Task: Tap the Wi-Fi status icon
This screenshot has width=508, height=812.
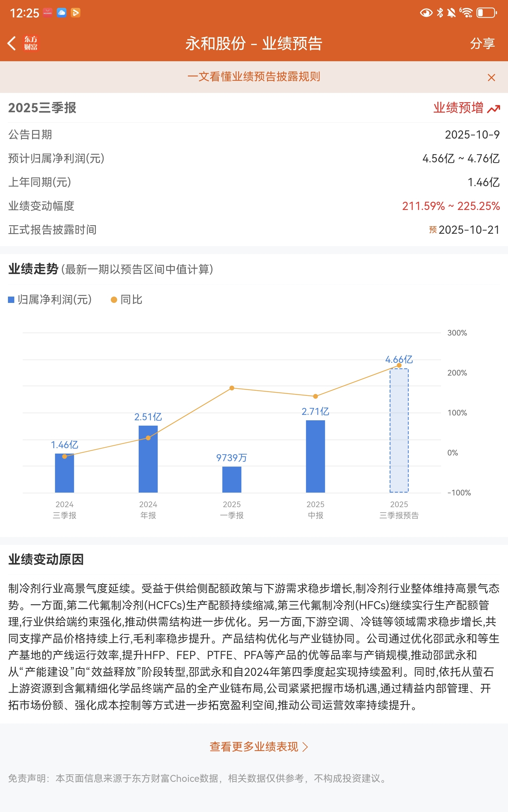Action: [x=466, y=13]
